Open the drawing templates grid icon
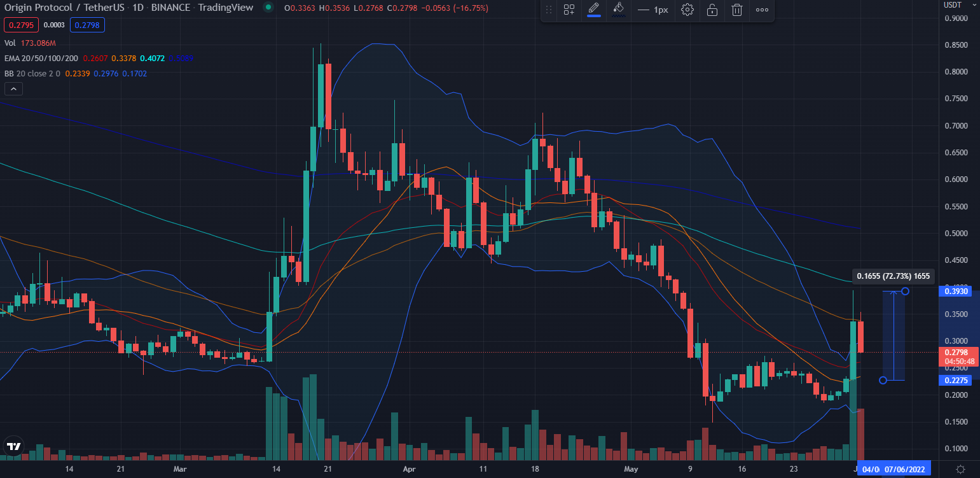980x478 pixels. tap(569, 10)
